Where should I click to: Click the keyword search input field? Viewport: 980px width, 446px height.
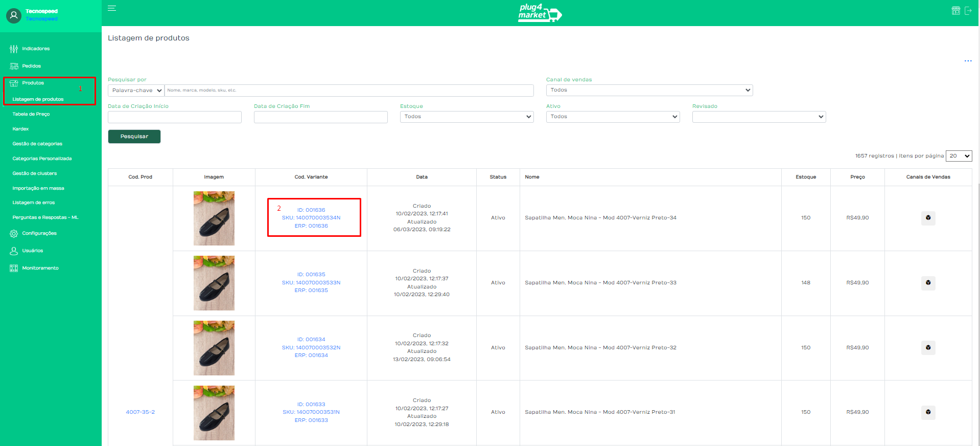pyautogui.click(x=349, y=91)
